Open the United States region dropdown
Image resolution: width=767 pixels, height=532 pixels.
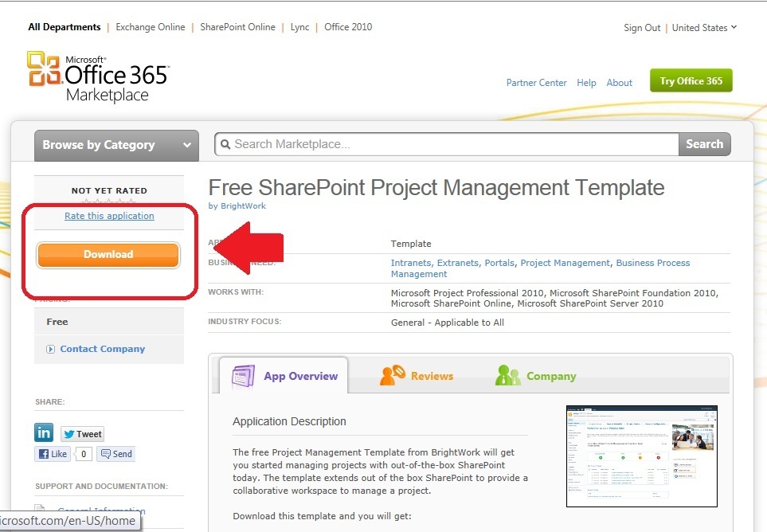point(704,28)
